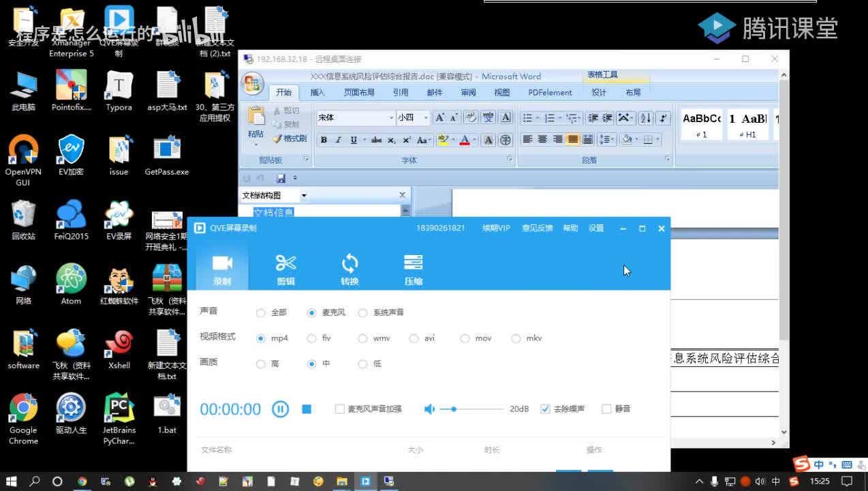
Task: Click the Word Office button
Action: (253, 83)
